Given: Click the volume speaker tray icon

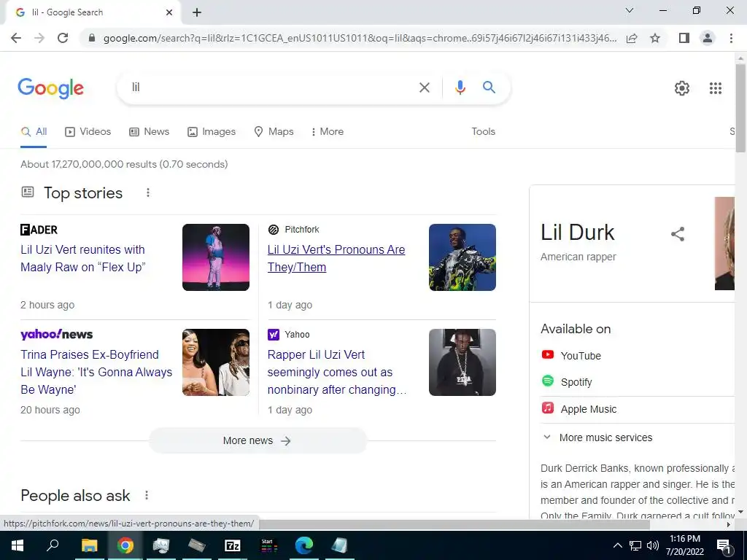Looking at the screenshot, I should (653, 545).
